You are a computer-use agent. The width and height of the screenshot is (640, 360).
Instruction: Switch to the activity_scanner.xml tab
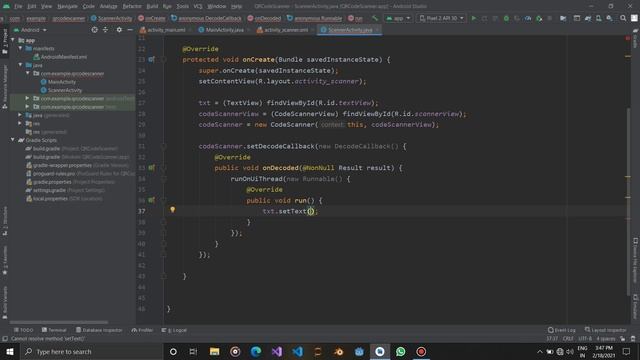[285, 30]
